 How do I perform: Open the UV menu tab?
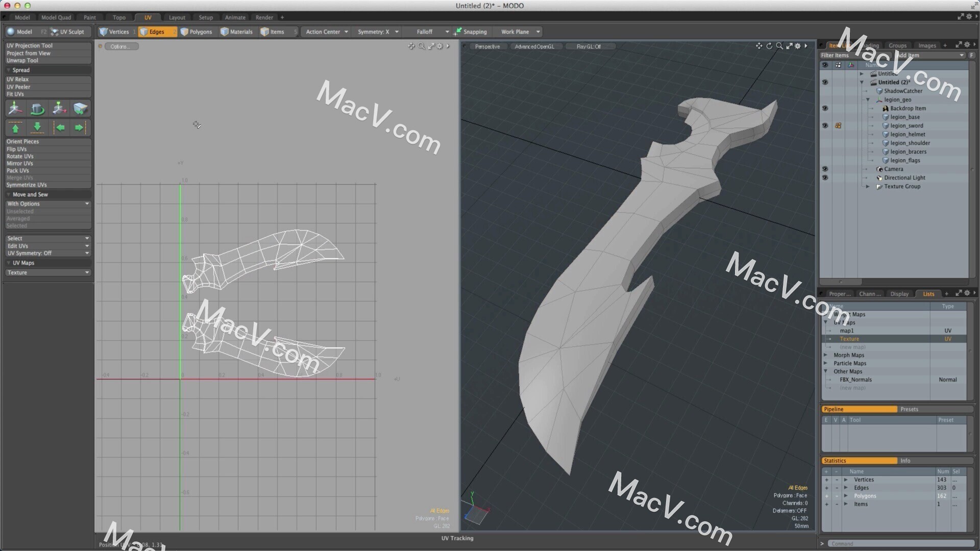pos(146,17)
